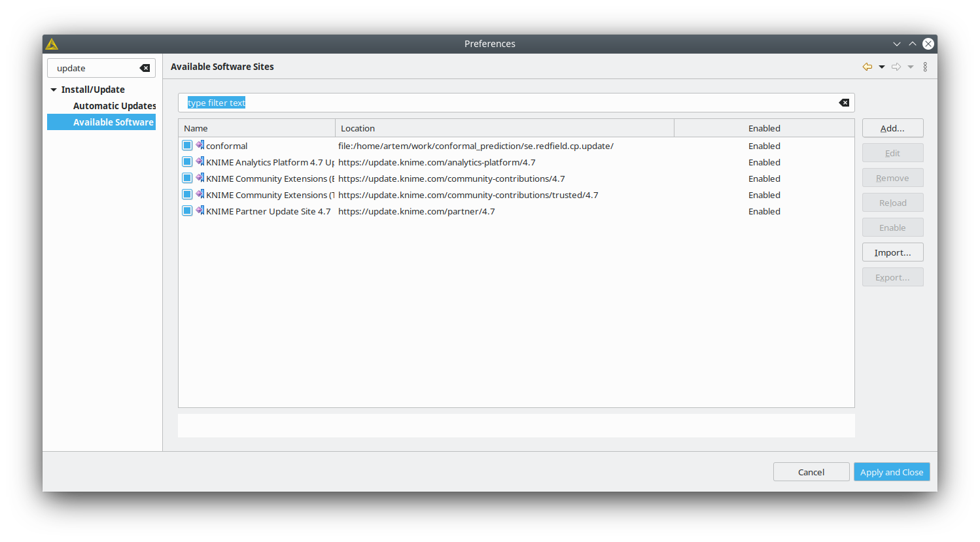Toggle the KNIME Partner Update Site checkbox
Image resolution: width=980 pixels, height=542 pixels.
click(x=187, y=211)
